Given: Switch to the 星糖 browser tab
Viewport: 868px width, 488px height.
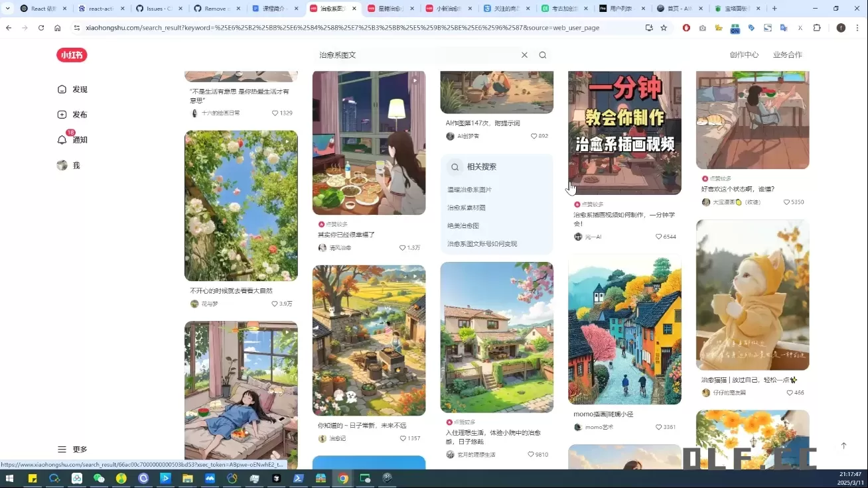Looking at the screenshot, I should [x=389, y=9].
